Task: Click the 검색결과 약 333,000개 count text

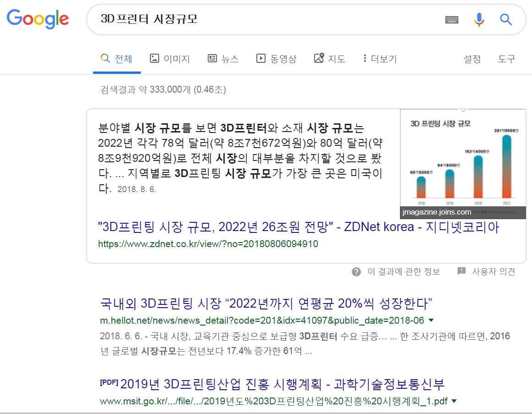Action: click(x=163, y=89)
